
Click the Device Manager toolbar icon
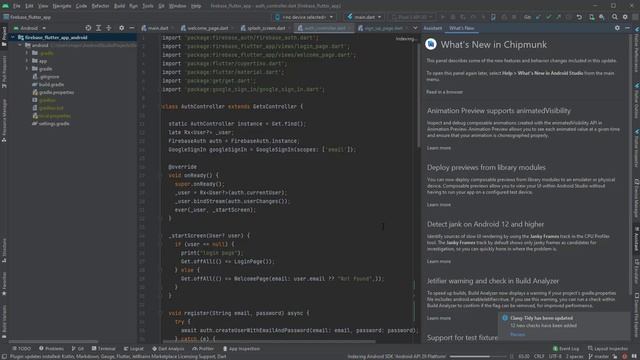tap(591, 17)
